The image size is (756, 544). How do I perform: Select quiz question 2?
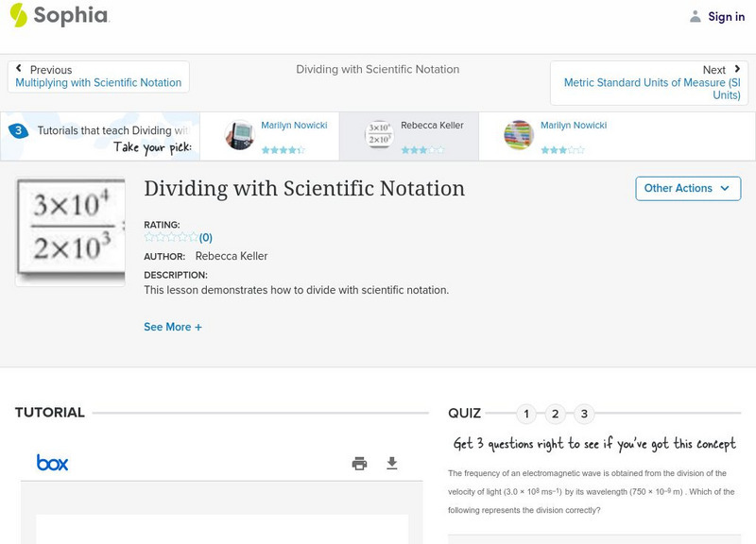coord(556,414)
